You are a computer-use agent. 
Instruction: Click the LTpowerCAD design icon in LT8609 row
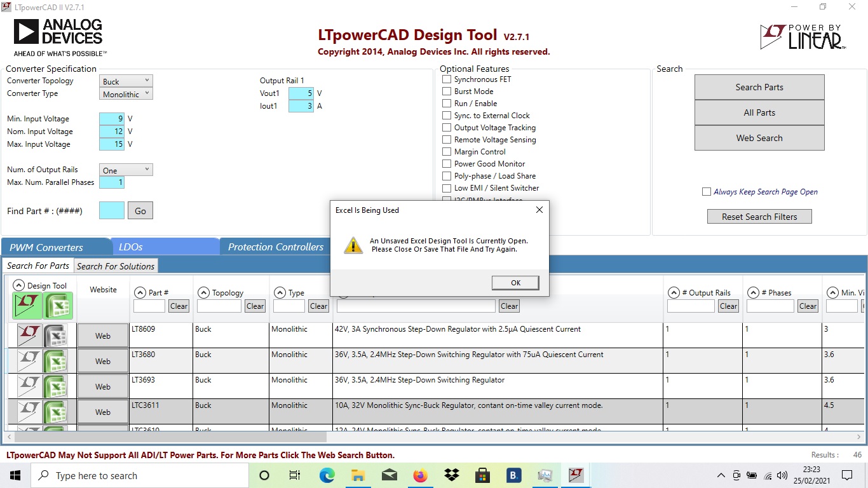[x=29, y=335]
